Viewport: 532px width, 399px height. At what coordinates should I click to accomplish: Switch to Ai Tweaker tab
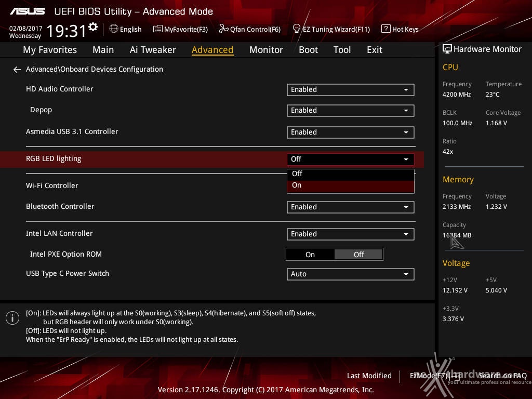coord(153,50)
